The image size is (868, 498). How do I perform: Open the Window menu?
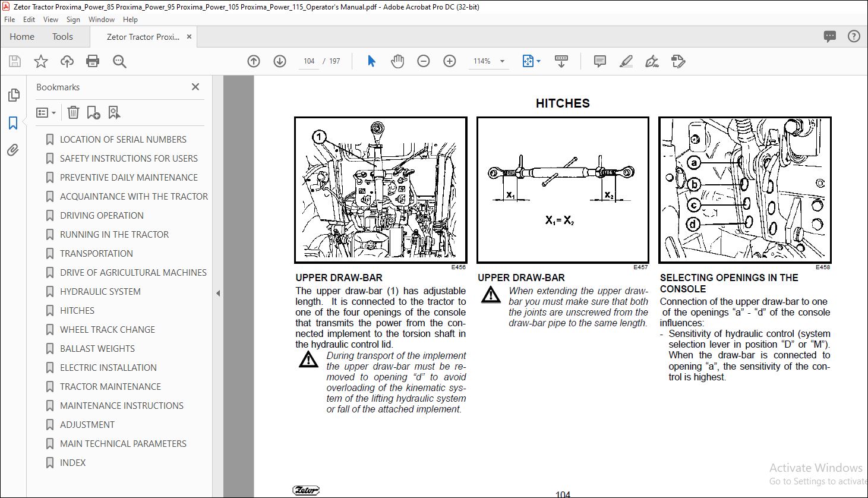click(102, 20)
